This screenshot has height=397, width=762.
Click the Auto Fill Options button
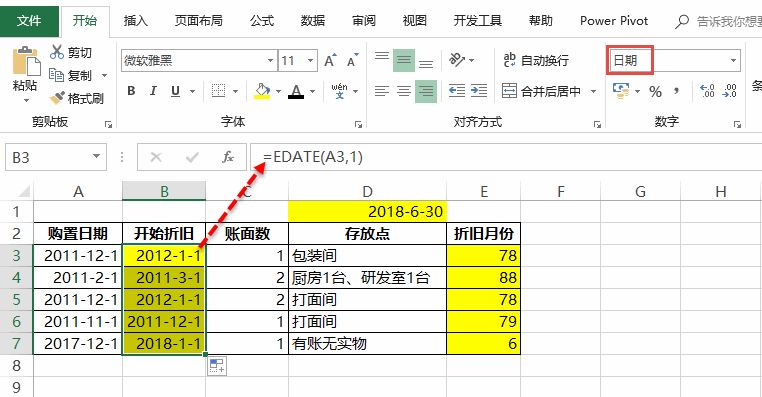point(217,366)
